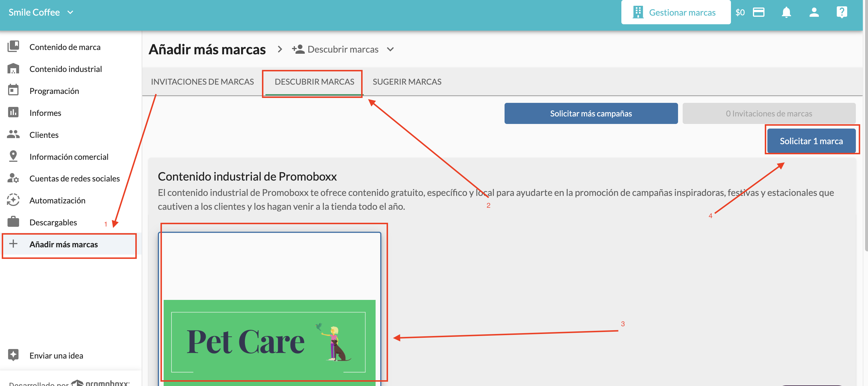Open Gestionar marcas
Image resolution: width=868 pixels, height=386 pixels.
[676, 12]
